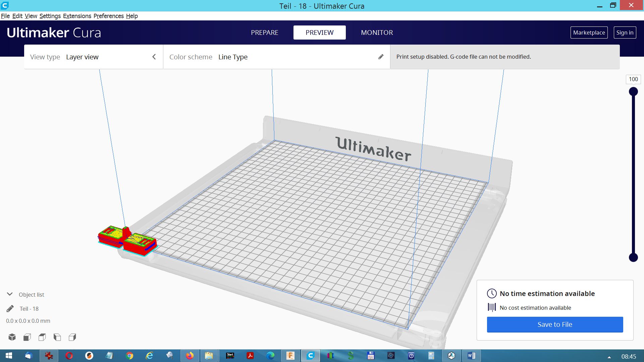
Task: Click the Sign in button
Action: (625, 32)
